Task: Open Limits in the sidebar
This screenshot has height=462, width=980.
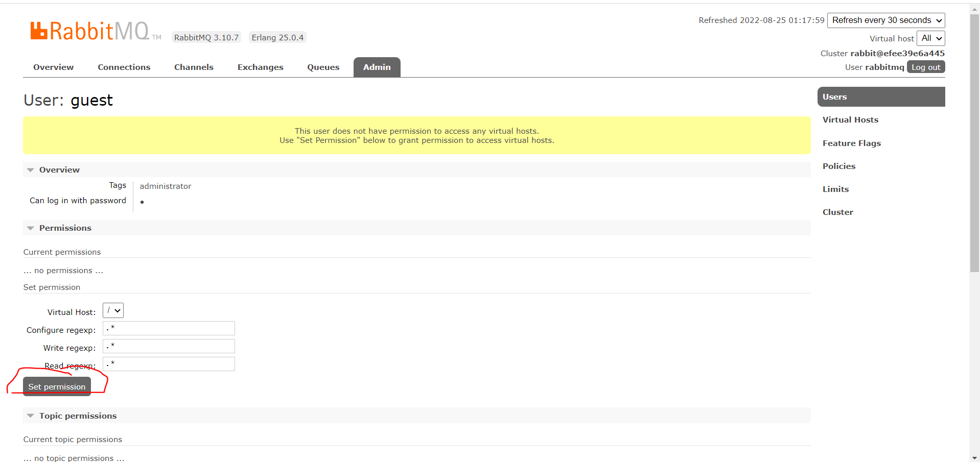Action: [x=836, y=189]
